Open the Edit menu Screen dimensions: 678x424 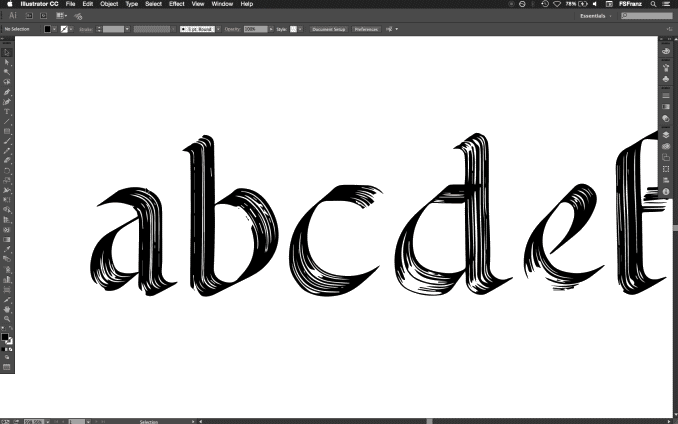click(x=88, y=4)
